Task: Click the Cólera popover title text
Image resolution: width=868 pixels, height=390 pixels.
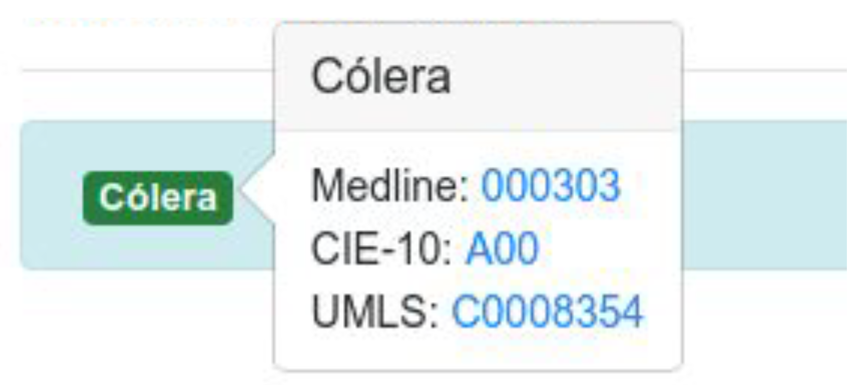Action: pos(381,76)
